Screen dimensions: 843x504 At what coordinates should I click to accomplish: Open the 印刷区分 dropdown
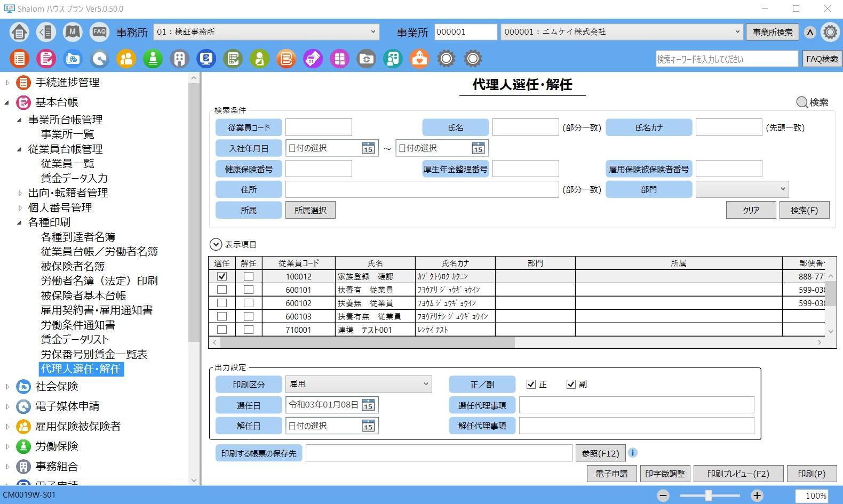pos(359,384)
